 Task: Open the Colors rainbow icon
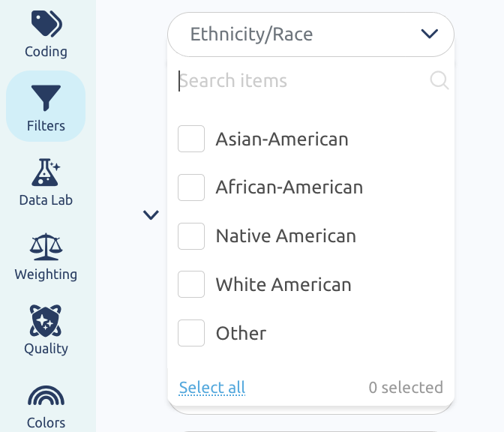click(46, 395)
